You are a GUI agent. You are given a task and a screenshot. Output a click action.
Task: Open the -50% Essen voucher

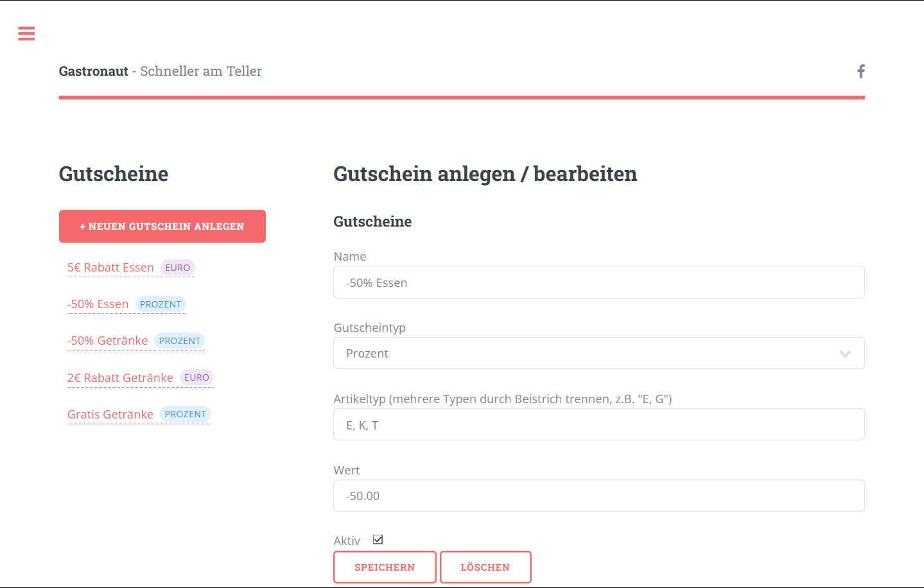pyautogui.click(x=98, y=304)
